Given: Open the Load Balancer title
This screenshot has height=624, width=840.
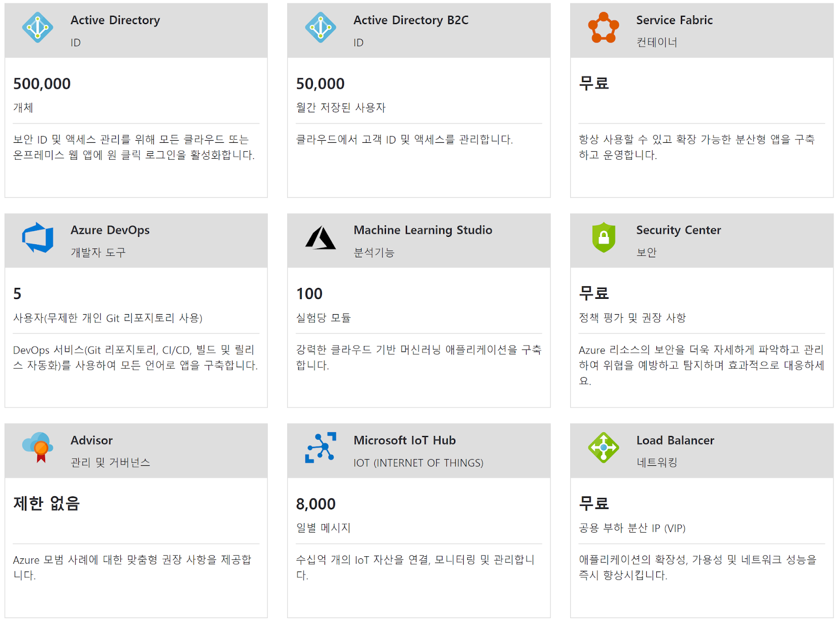Looking at the screenshot, I should click(676, 440).
